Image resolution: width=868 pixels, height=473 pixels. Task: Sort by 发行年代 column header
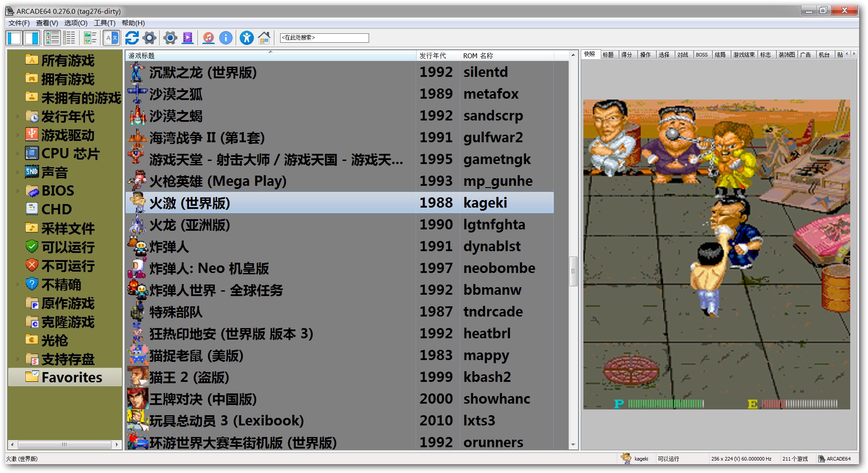tap(438, 56)
